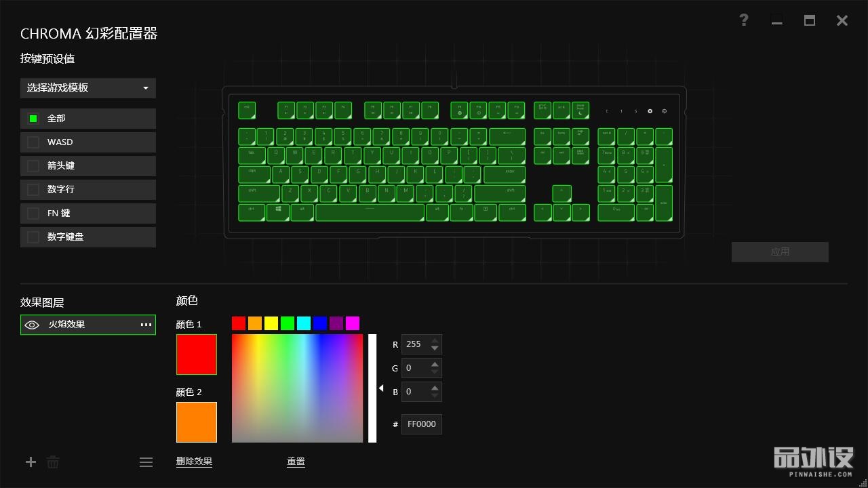Decrease G value with down arrow
The image size is (868, 488).
(435, 372)
